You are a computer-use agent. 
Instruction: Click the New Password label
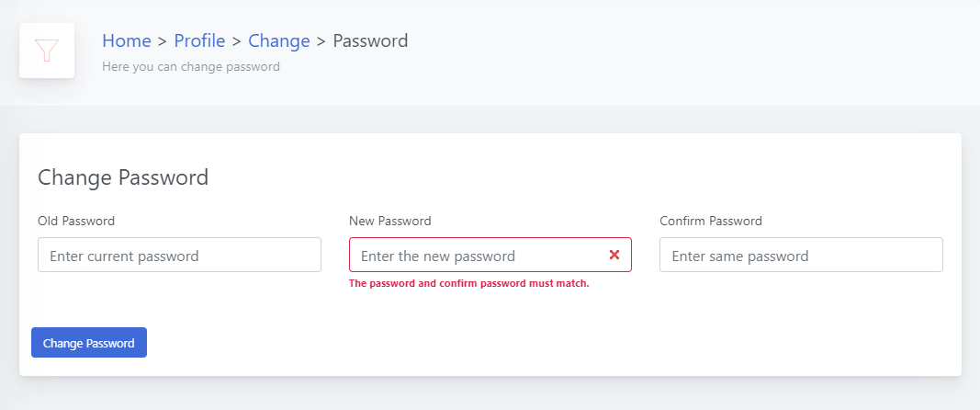(390, 221)
